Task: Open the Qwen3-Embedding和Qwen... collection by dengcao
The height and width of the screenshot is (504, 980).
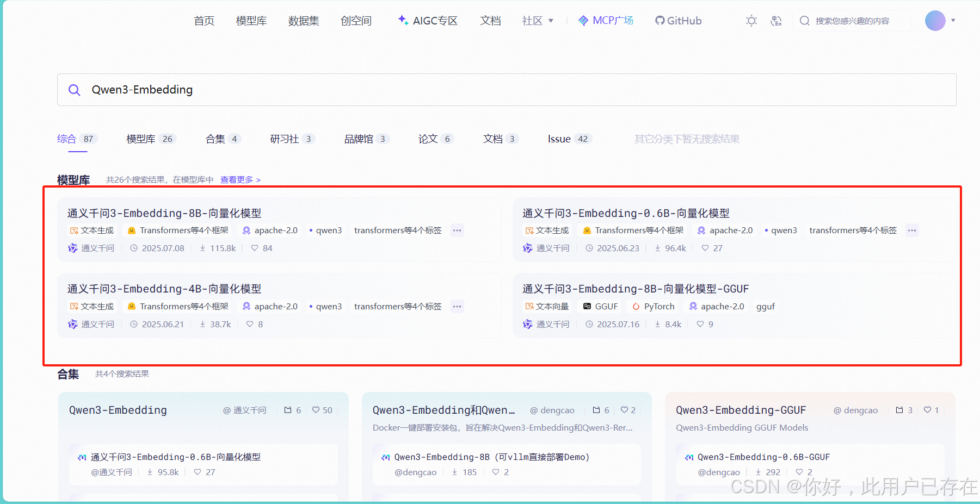Action: coord(443,410)
